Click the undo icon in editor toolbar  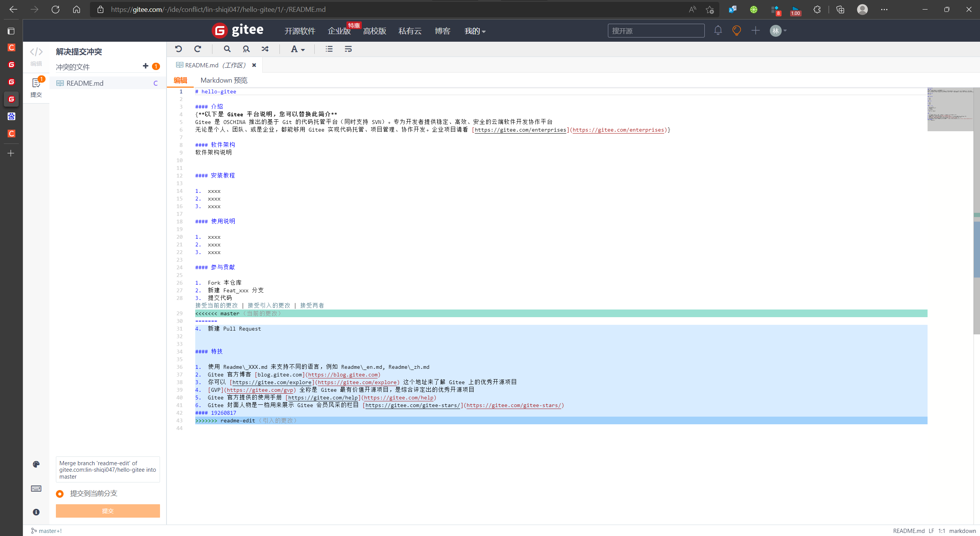click(x=178, y=49)
